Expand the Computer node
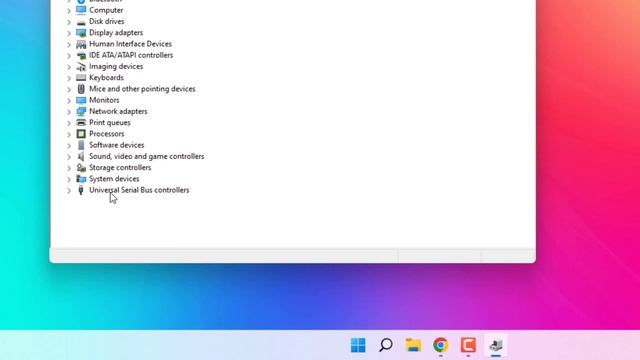Screen dimensions: 640x360 [x=69, y=10]
